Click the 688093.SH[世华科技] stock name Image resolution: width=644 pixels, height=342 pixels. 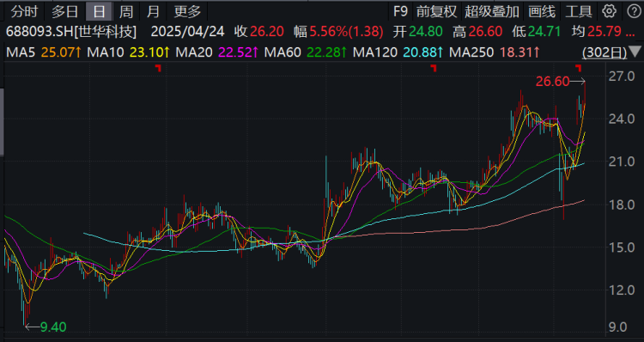pyautogui.click(x=71, y=32)
